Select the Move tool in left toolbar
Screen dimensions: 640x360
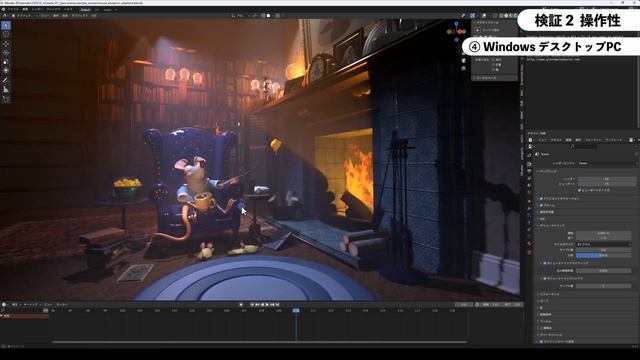click(x=6, y=44)
